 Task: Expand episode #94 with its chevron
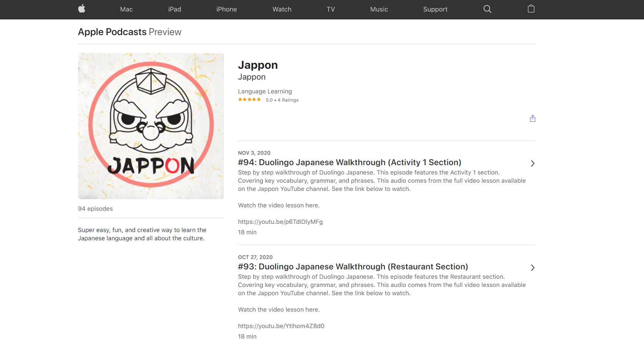tap(533, 163)
